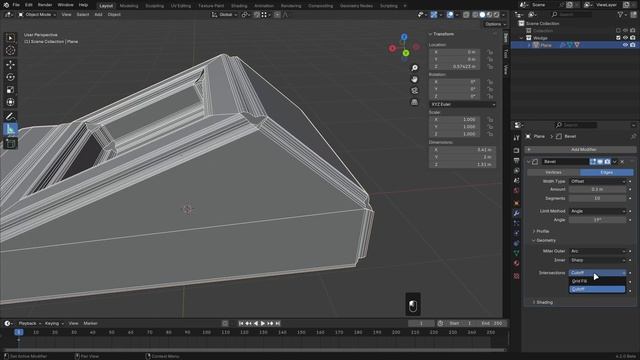Open the Miter Outer dropdown

tap(598, 251)
